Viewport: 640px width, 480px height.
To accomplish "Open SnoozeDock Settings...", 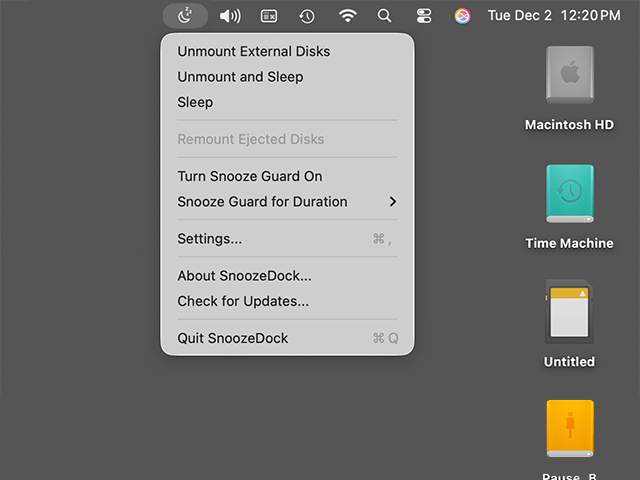I will 287,239.
